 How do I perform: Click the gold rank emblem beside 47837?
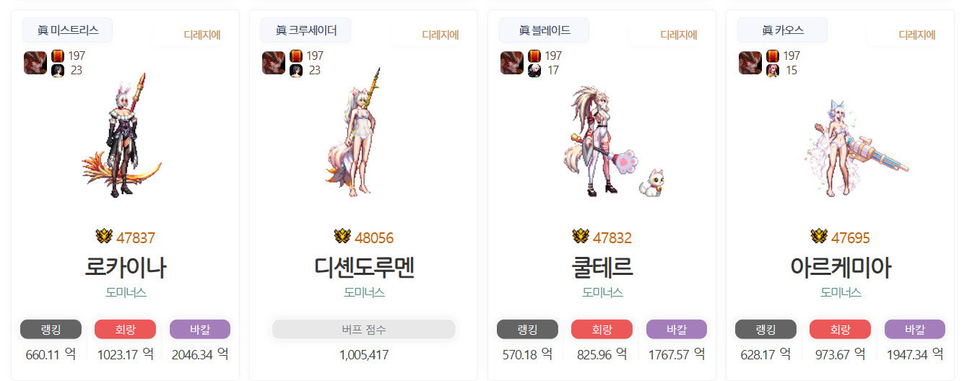tap(104, 237)
